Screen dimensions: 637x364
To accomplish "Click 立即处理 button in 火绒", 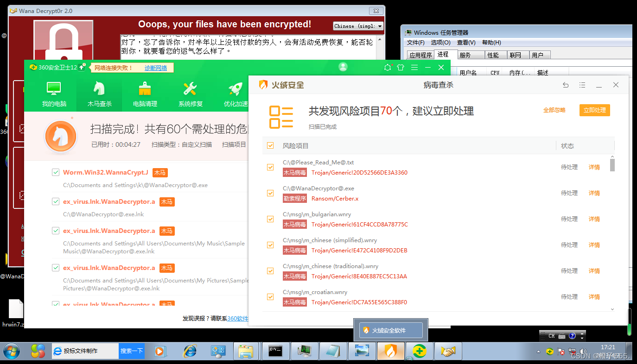I will coord(595,110).
